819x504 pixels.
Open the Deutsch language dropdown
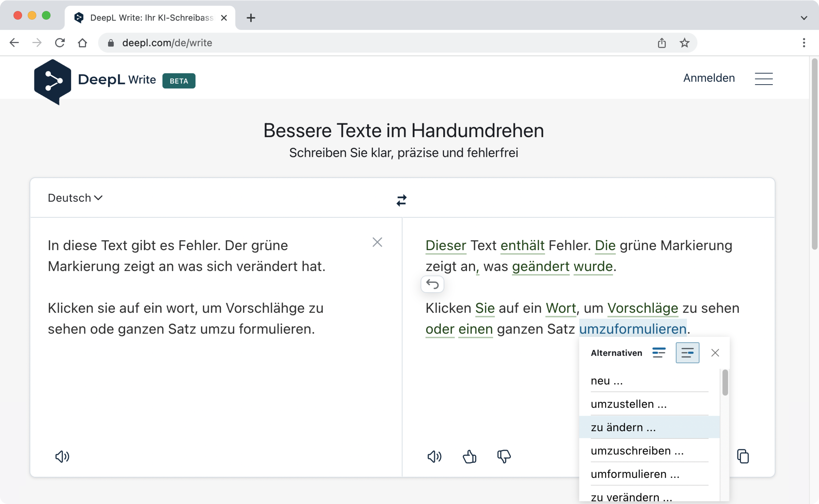[75, 198]
